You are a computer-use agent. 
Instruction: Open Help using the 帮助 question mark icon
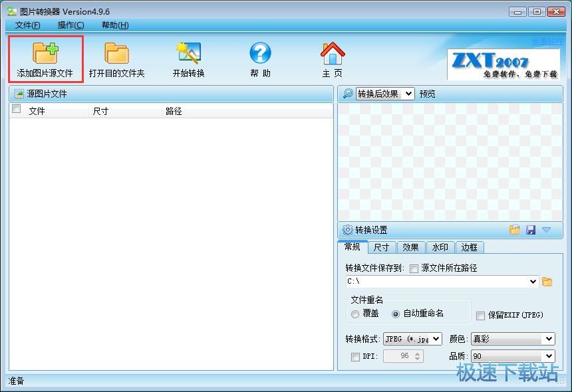pos(260,58)
